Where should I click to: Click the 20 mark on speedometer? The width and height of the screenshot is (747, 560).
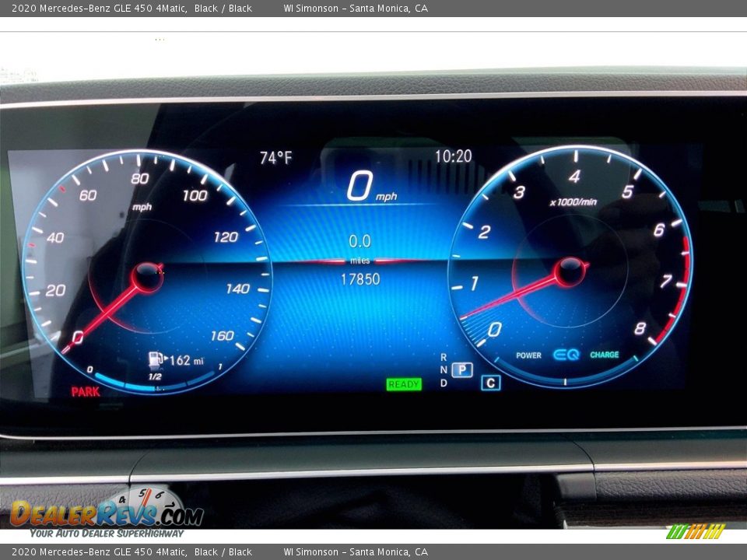pos(55,290)
